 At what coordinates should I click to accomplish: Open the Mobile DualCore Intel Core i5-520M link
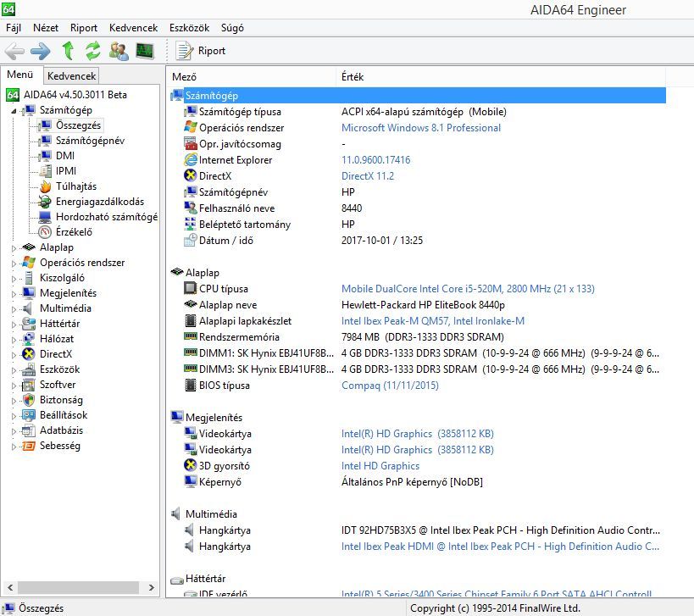click(x=468, y=289)
